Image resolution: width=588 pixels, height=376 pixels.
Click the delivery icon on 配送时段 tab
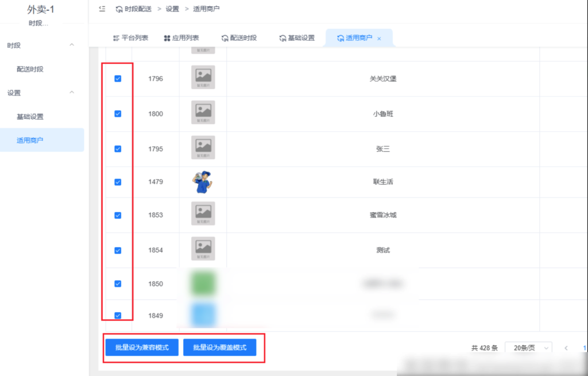coord(226,39)
